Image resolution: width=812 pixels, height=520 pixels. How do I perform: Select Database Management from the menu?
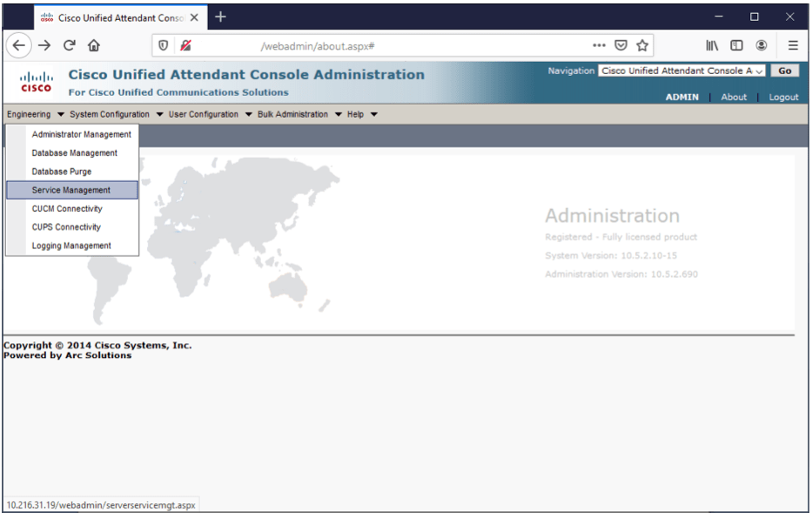pos(72,153)
